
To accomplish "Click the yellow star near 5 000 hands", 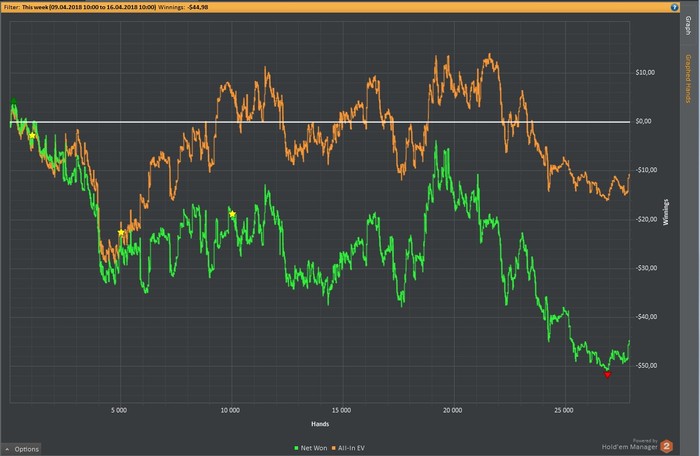I will pos(121,232).
